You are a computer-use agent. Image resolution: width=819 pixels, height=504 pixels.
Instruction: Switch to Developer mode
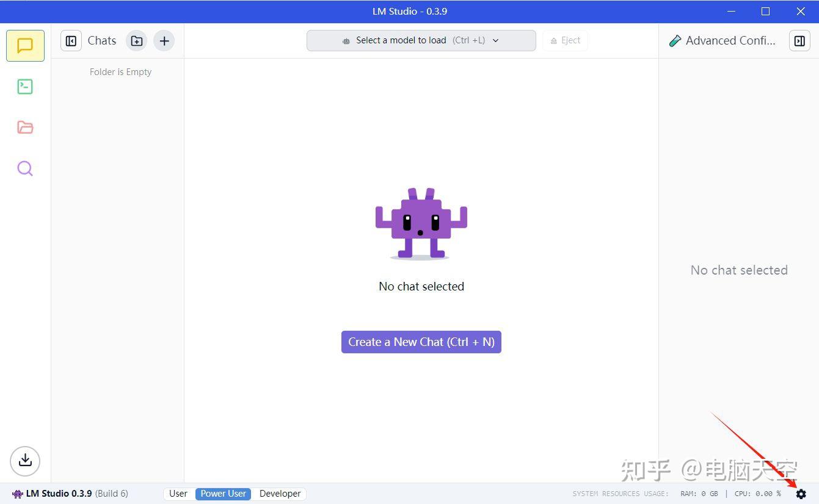pos(280,494)
